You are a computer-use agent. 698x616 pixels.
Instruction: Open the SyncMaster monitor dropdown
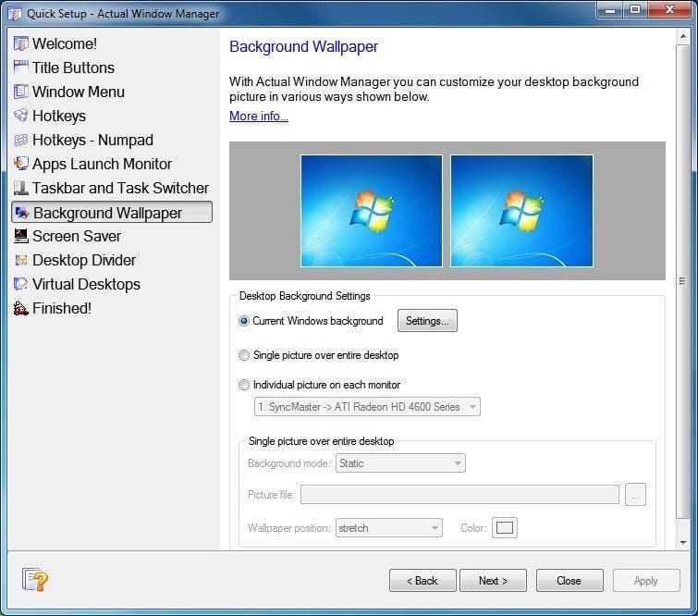click(367, 406)
